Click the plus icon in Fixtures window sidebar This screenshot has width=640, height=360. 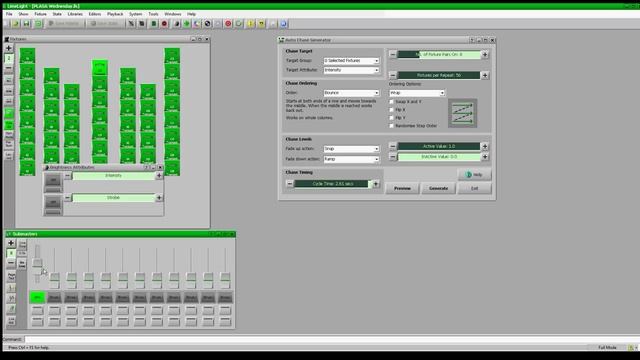click(9, 48)
